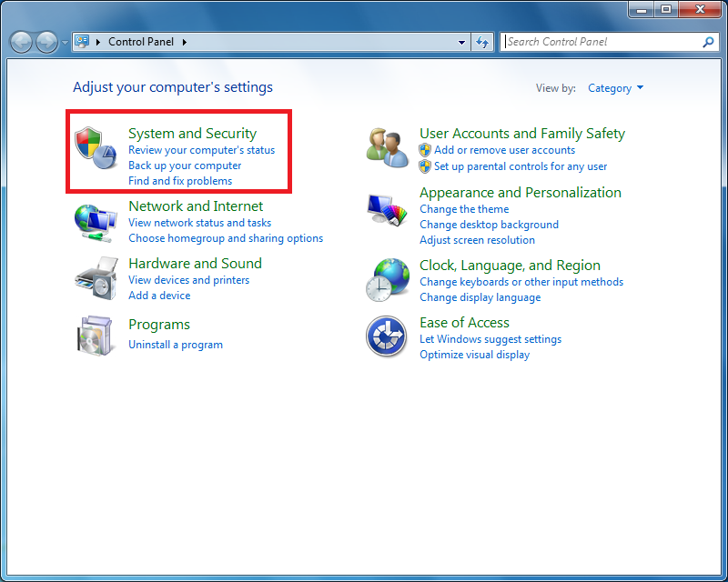Close the Control Panel window

[700, 9]
